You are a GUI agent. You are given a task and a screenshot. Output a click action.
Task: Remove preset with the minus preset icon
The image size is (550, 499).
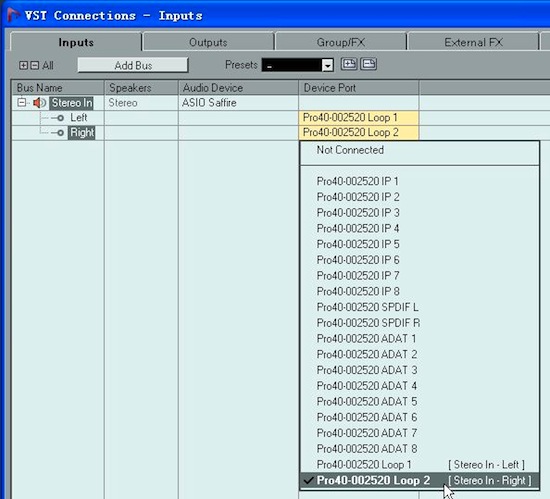coord(369,64)
